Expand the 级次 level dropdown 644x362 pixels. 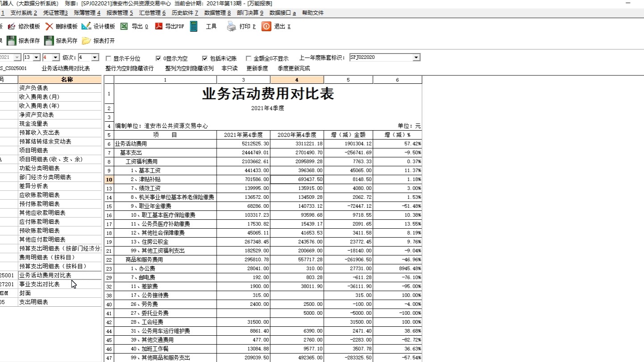(95, 58)
